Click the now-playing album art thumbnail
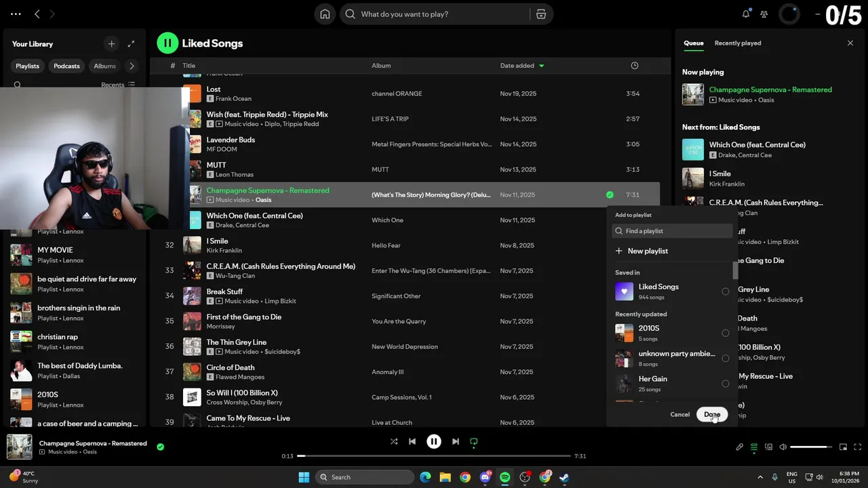 point(19,447)
